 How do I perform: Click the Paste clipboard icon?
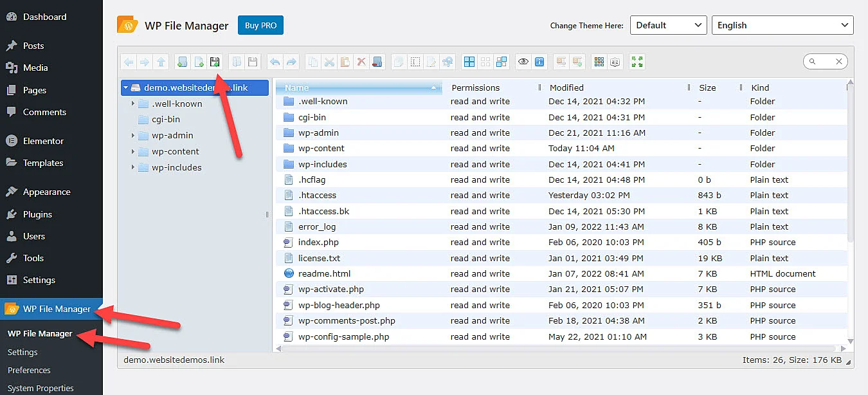(345, 62)
